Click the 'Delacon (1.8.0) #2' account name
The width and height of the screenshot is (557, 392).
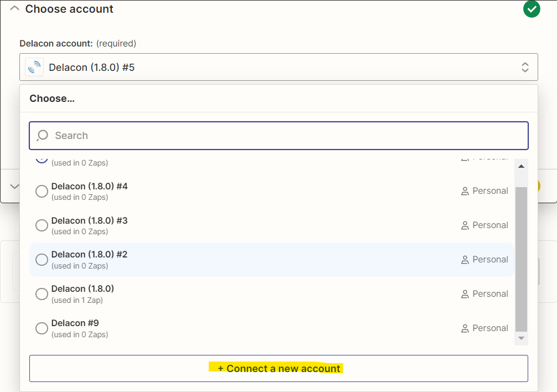pos(90,255)
